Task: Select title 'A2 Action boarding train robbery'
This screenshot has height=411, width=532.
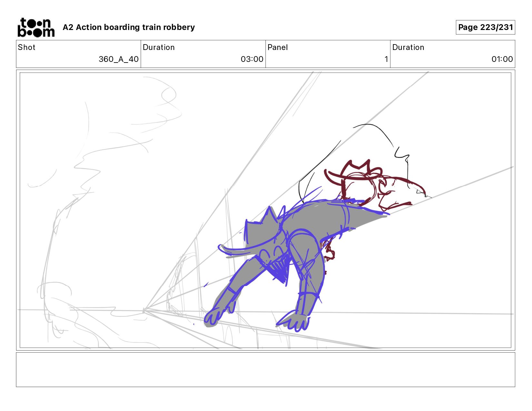Action: click(x=129, y=27)
